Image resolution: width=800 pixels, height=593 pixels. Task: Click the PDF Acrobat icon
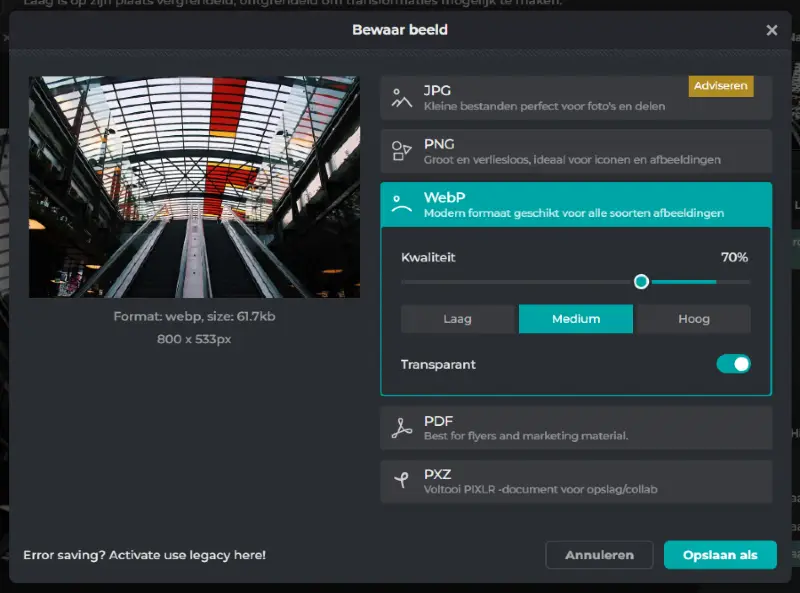[402, 428]
